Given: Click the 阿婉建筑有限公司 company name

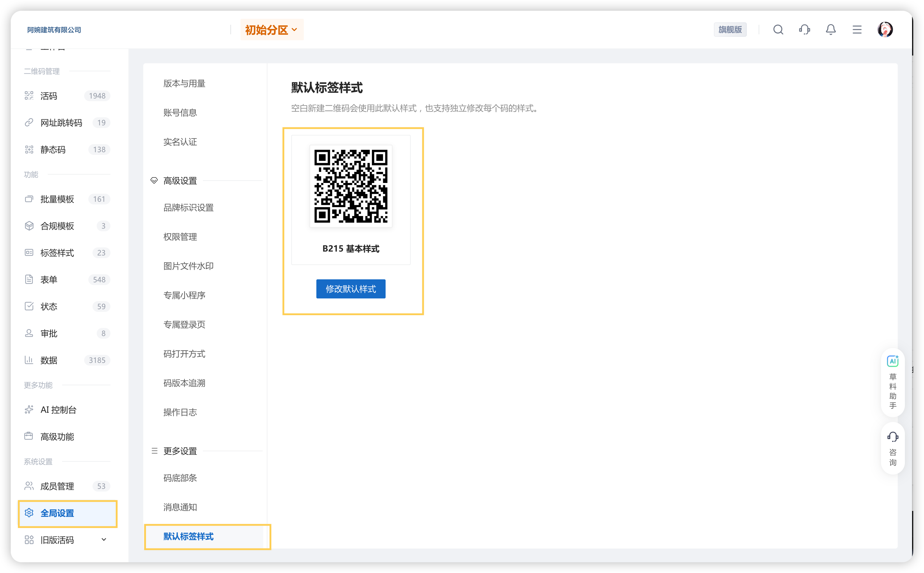Looking at the screenshot, I should click(54, 30).
